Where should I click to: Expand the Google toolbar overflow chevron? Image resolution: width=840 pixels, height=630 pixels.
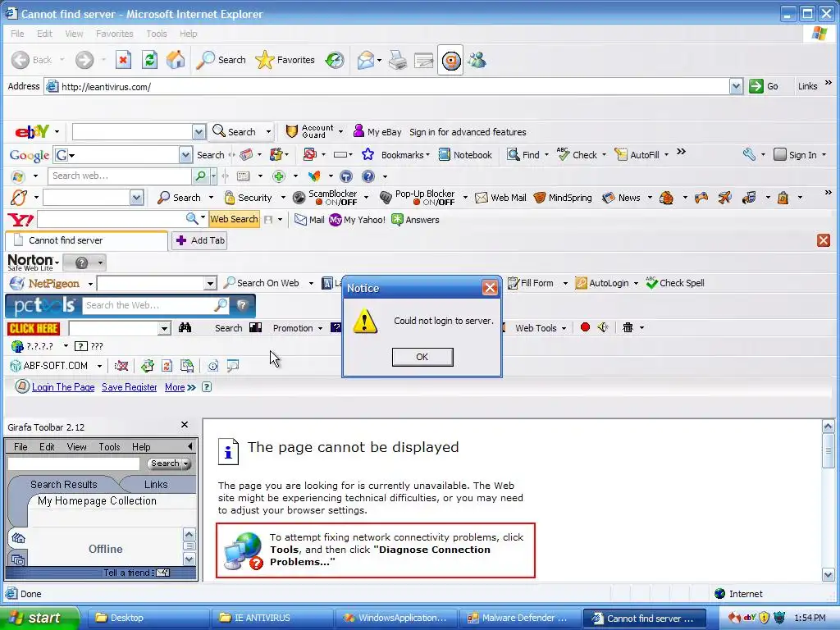[x=681, y=152]
